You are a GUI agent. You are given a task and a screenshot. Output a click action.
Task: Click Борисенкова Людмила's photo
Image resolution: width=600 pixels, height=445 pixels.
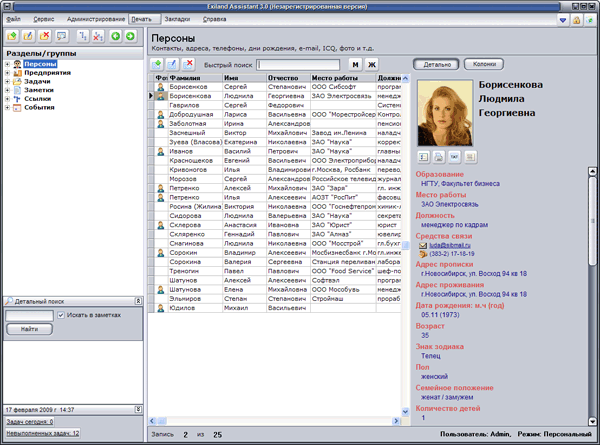(445, 113)
